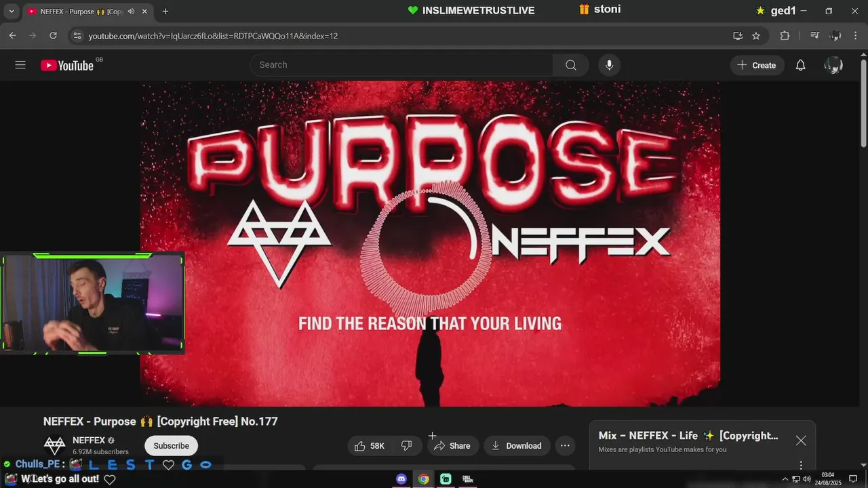
Task: Go back in the browser
Action: click(12, 36)
